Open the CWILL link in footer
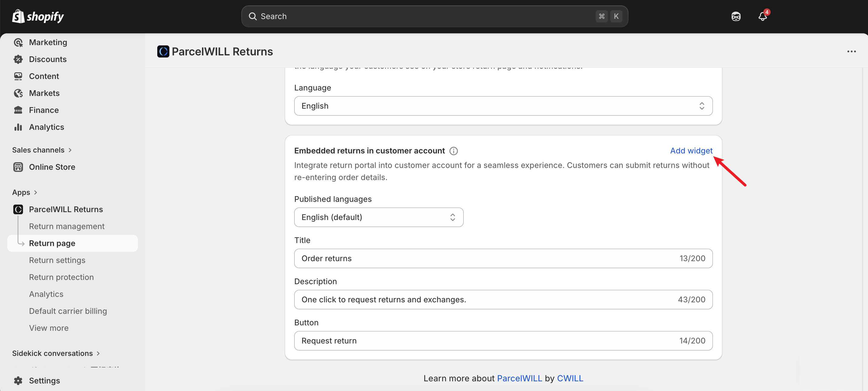Screen dimensions: 868x391 570,378
